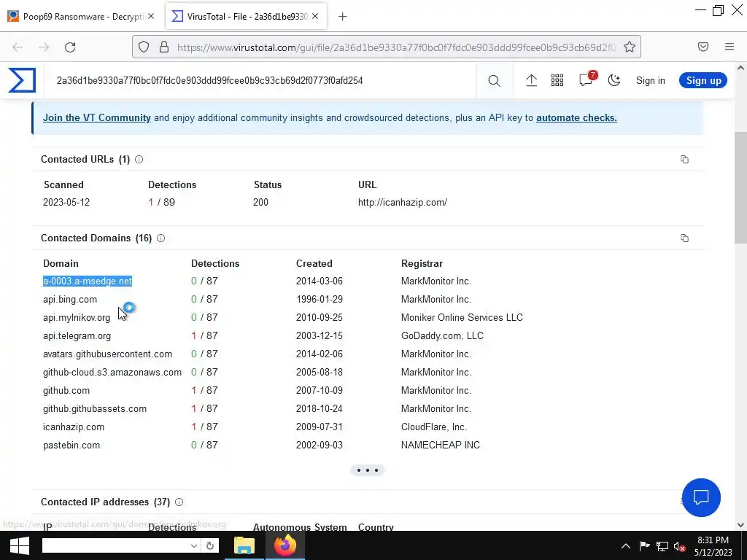This screenshot has width=747, height=560.
Task: Open the apps grid icon
Action: click(x=557, y=80)
